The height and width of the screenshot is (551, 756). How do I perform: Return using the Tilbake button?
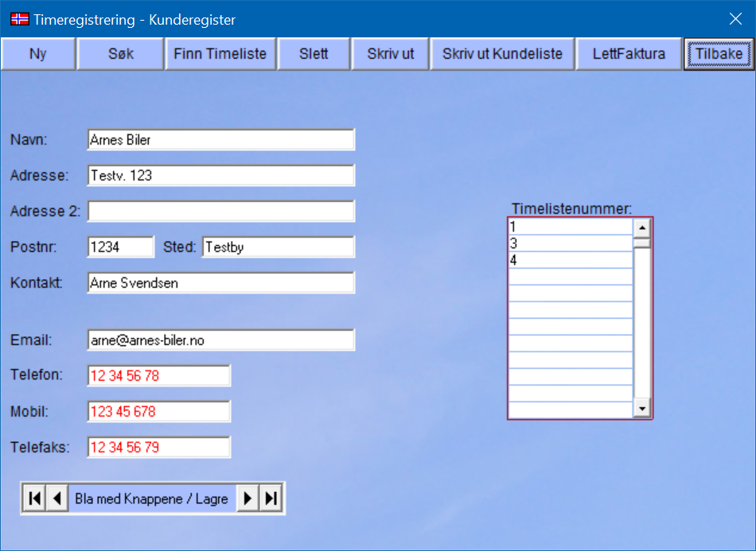pyautogui.click(x=719, y=54)
